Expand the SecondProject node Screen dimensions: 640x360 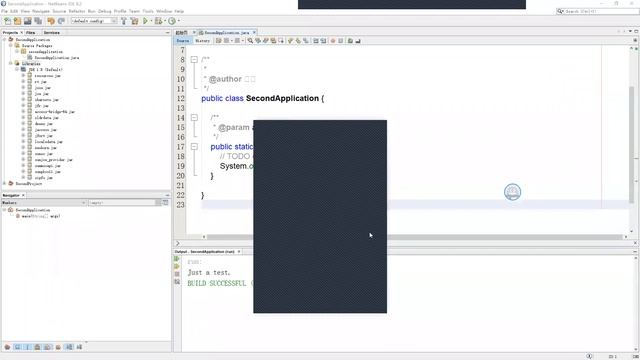(x=4, y=184)
